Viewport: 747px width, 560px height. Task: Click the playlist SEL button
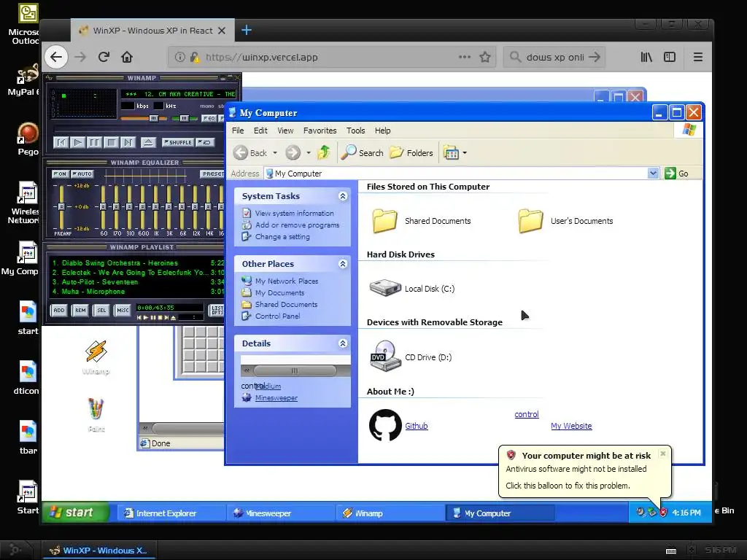[101, 311]
